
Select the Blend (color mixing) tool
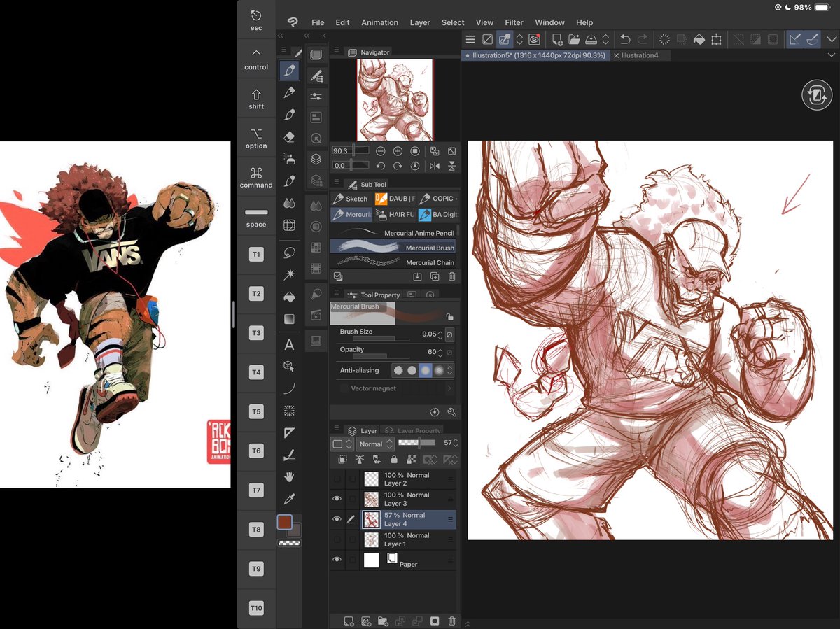(x=289, y=203)
